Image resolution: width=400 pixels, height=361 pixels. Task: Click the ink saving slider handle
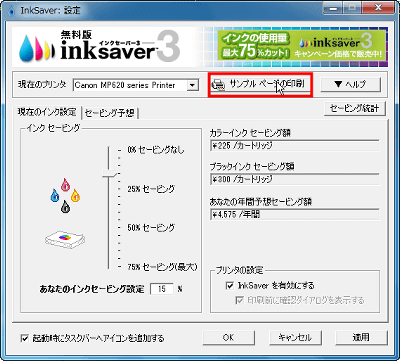tap(109, 173)
